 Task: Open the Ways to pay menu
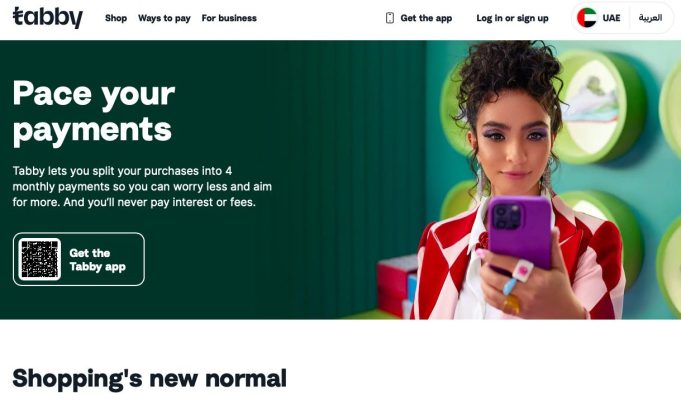[164, 18]
